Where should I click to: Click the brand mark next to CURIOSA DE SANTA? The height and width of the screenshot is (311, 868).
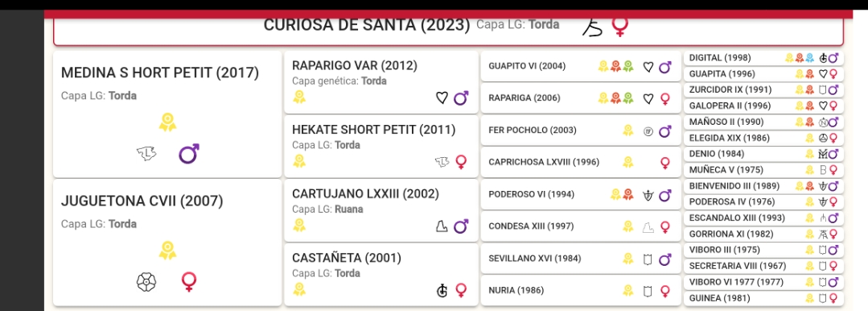click(x=592, y=27)
